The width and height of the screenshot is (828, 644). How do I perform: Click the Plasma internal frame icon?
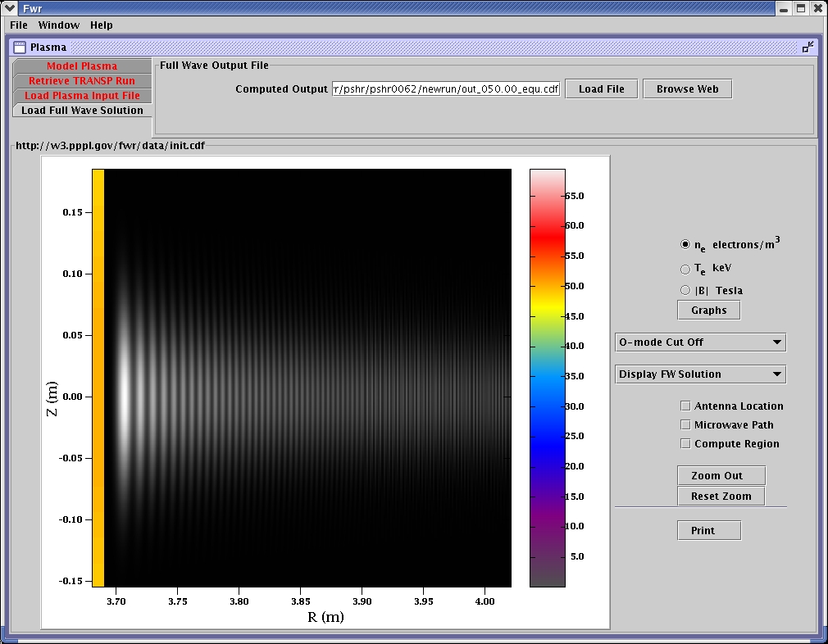coord(20,48)
